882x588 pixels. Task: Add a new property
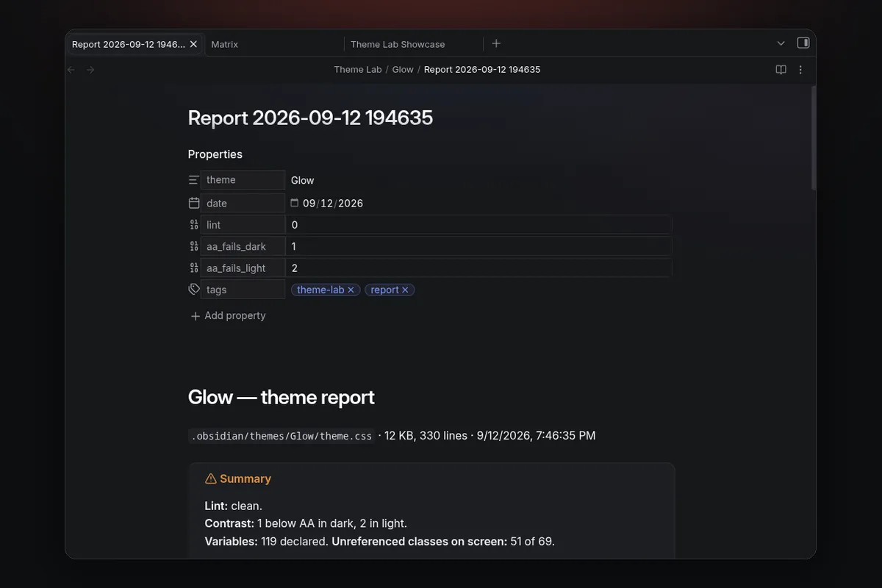pos(228,315)
